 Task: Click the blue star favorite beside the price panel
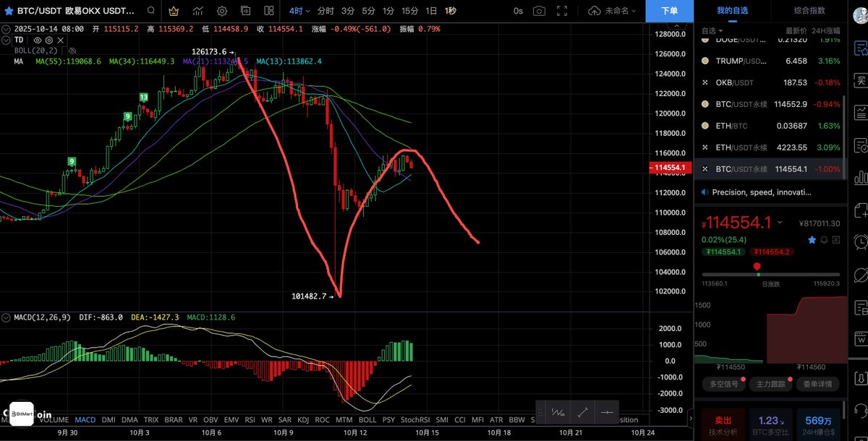pyautogui.click(x=812, y=239)
